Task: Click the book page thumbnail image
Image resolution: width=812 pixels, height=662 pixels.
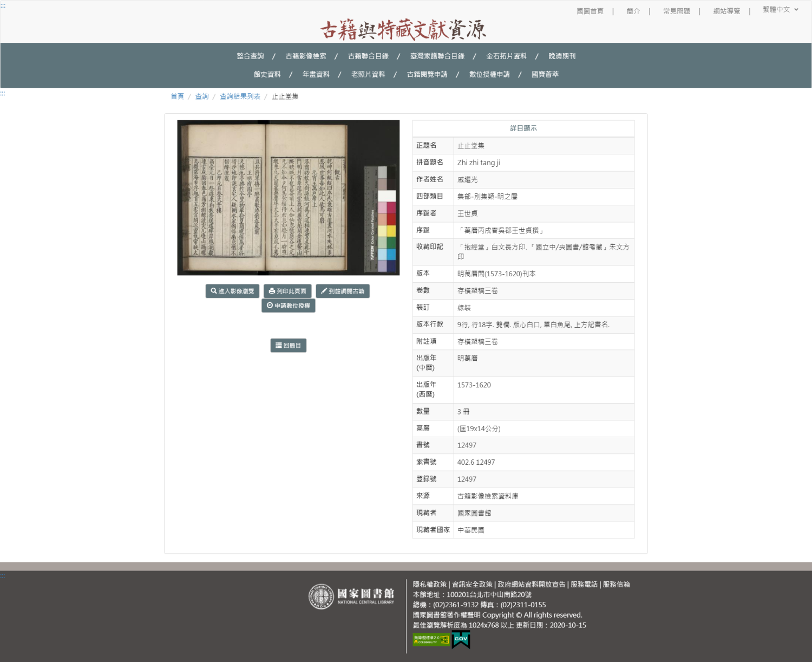Action: [289, 197]
